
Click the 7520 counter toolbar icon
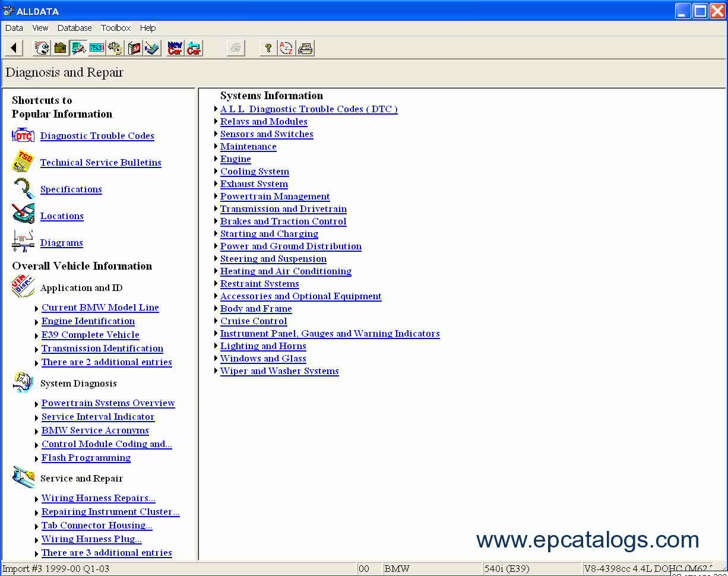[x=97, y=48]
